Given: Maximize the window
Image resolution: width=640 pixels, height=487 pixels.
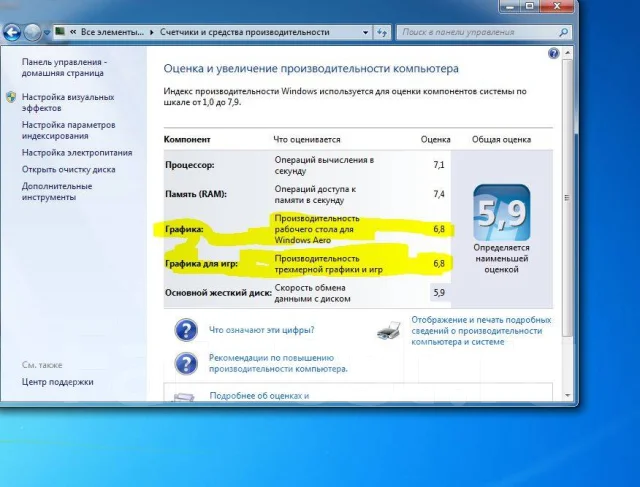Looking at the screenshot, I should point(529,6).
